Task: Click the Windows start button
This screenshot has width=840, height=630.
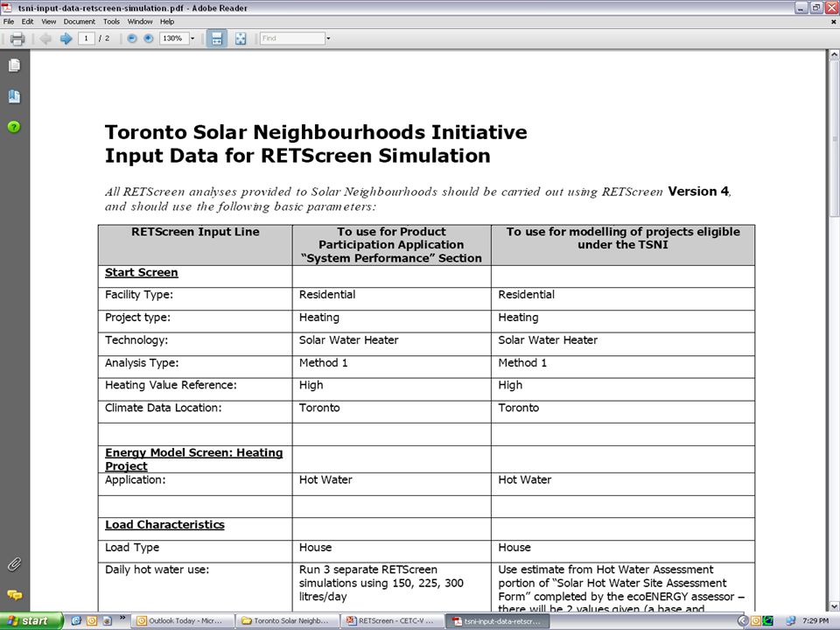Action: 31,621
